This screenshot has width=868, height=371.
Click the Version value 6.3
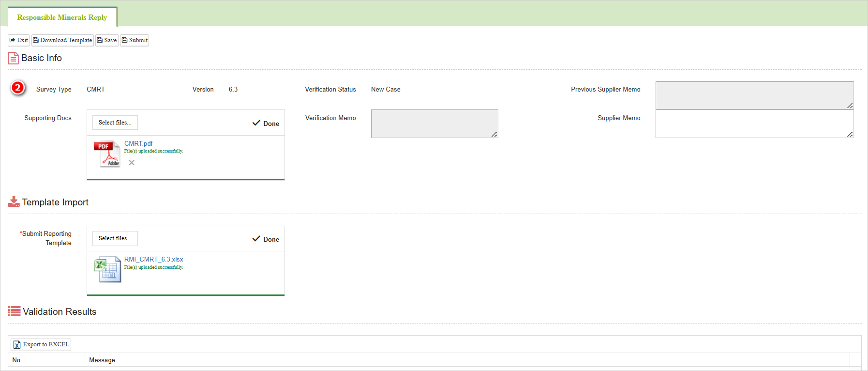(x=233, y=90)
